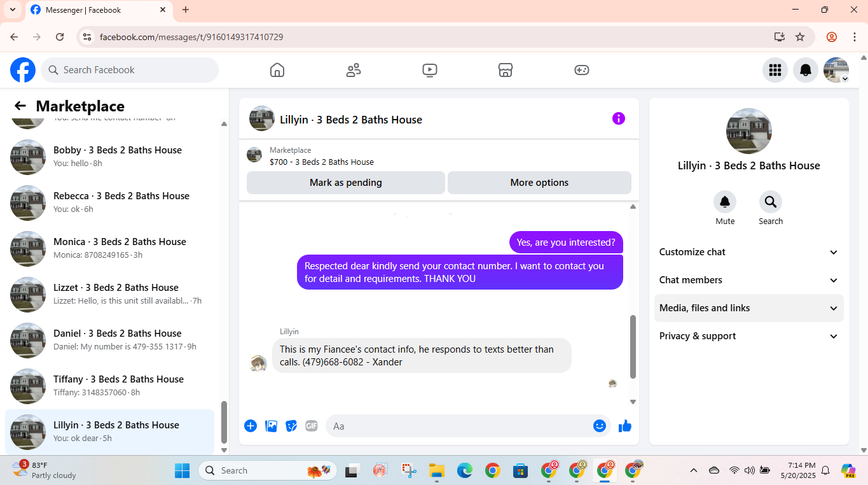Open the Lizzet conversation

pyautogui.click(x=110, y=295)
